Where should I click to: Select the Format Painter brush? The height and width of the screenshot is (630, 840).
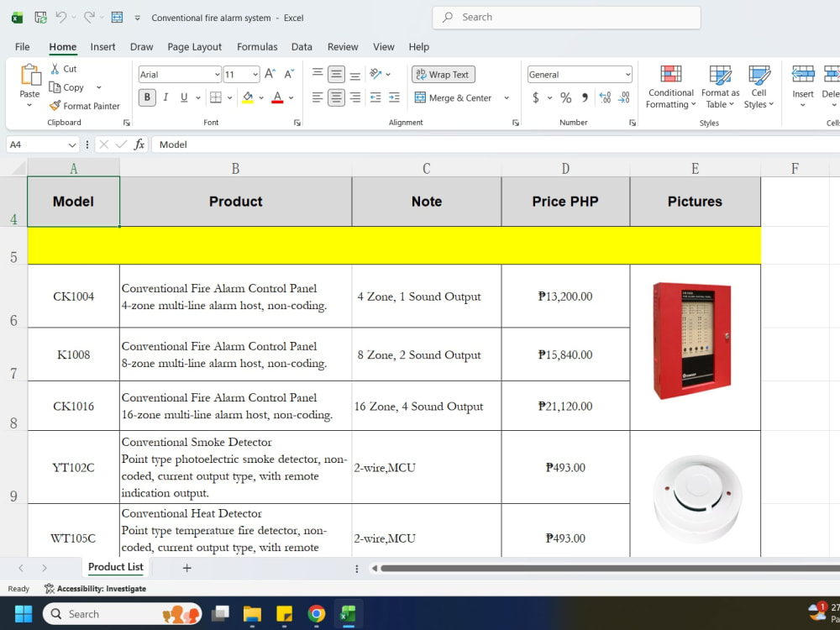point(55,106)
